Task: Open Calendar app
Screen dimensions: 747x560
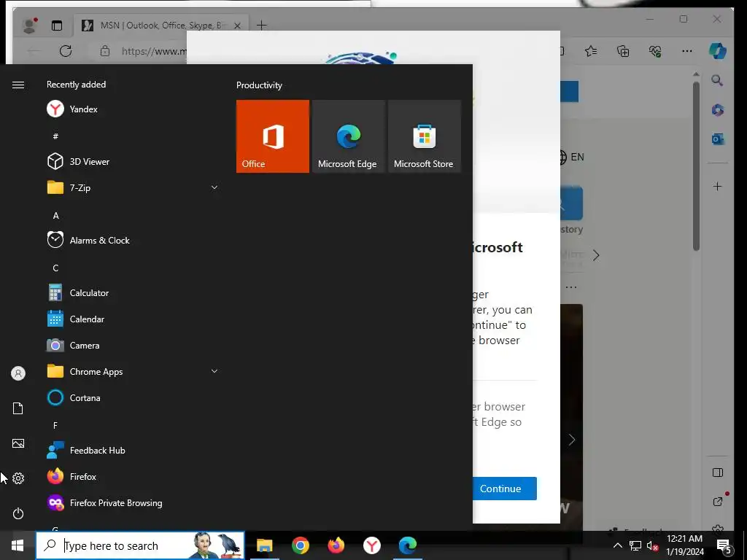Action: point(132,319)
